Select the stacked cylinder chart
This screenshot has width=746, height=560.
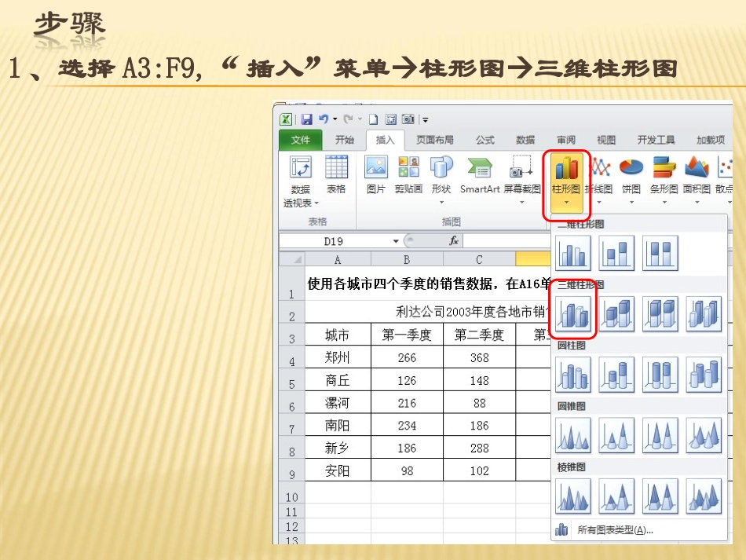[x=616, y=375]
